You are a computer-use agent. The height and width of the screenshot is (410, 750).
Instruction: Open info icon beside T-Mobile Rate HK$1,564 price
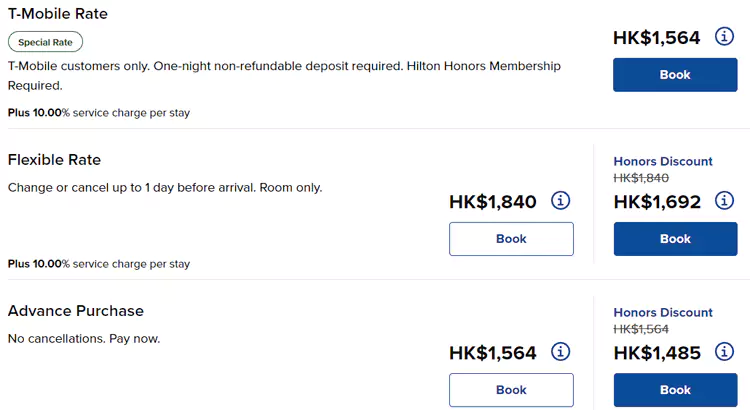(x=725, y=37)
